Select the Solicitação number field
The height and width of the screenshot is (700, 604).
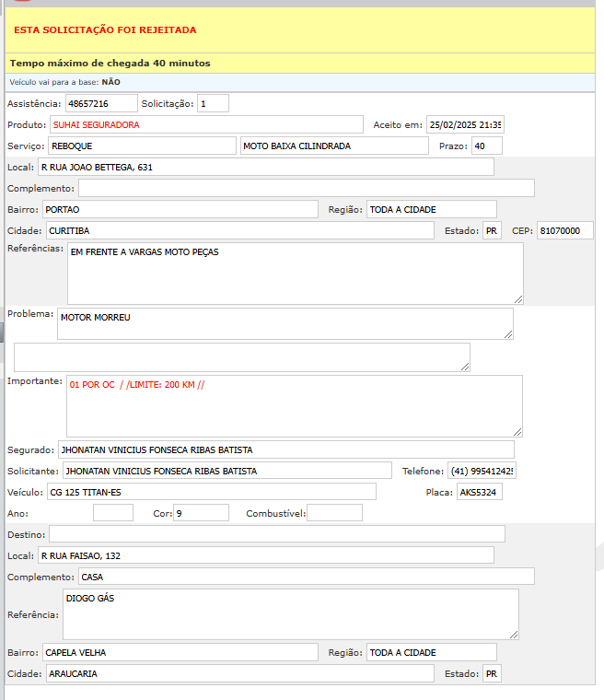(x=213, y=103)
